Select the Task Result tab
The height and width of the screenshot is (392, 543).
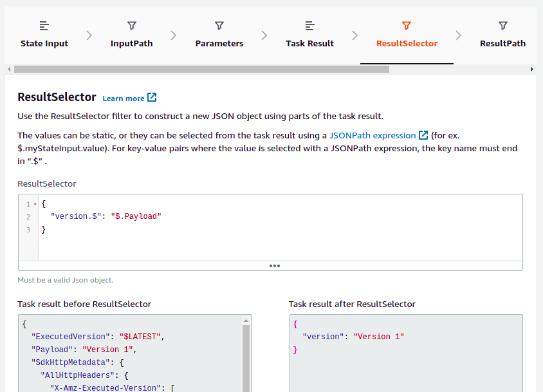click(x=309, y=43)
